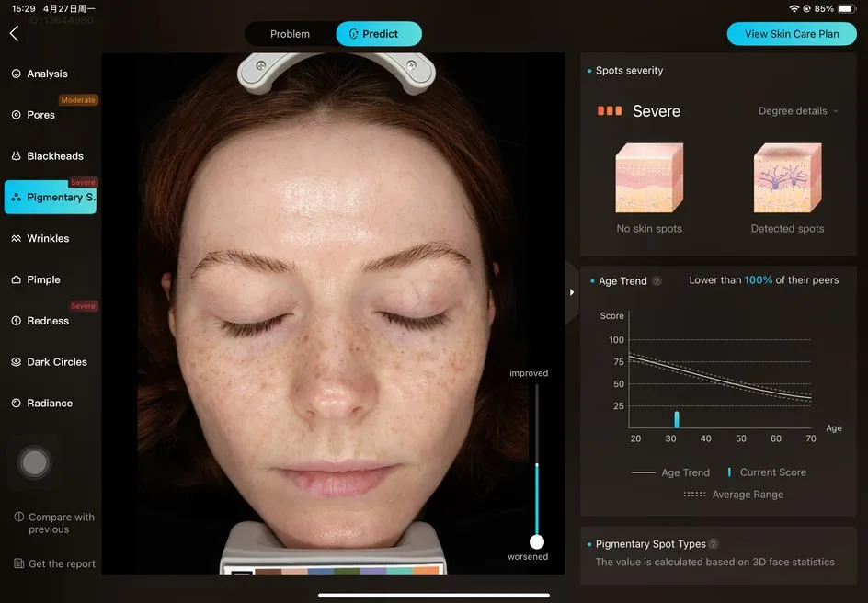Open the Radiance section
This screenshot has height=603, width=868.
51,404
